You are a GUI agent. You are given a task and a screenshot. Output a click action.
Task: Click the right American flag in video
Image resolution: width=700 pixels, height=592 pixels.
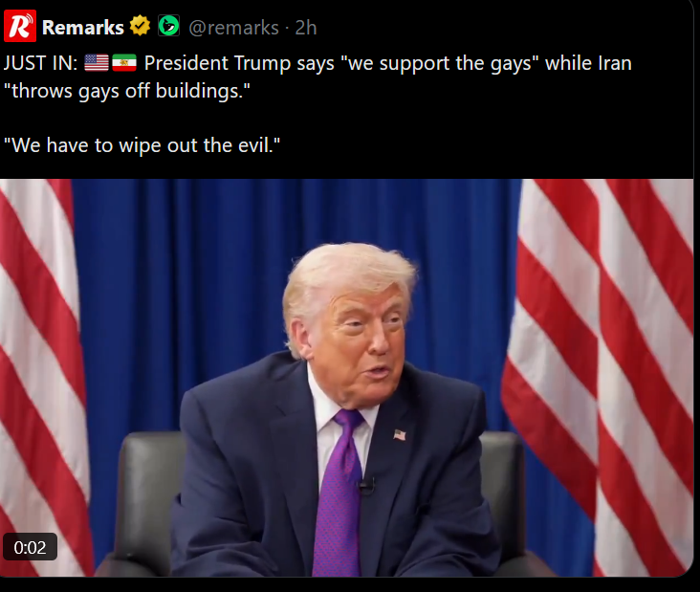599,377
